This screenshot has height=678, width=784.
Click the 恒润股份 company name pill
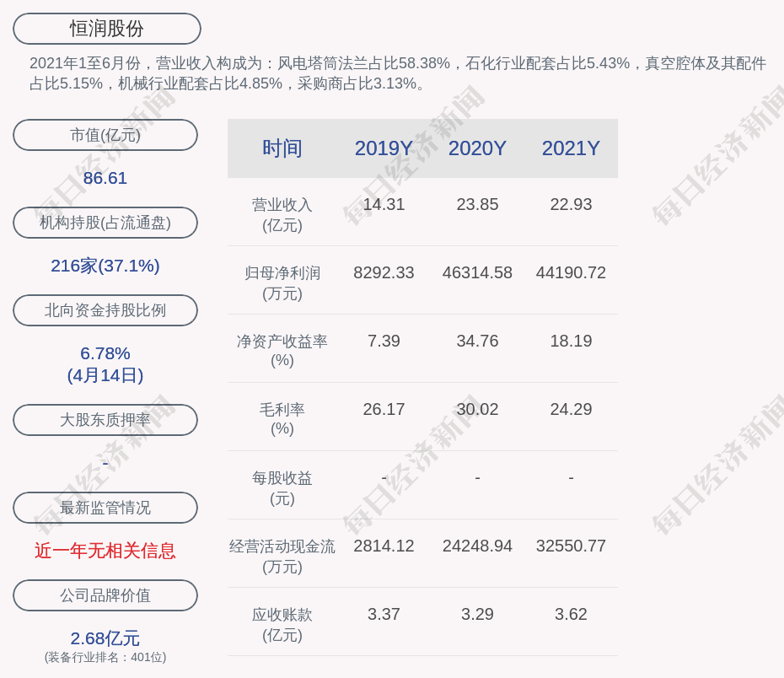[x=106, y=29]
